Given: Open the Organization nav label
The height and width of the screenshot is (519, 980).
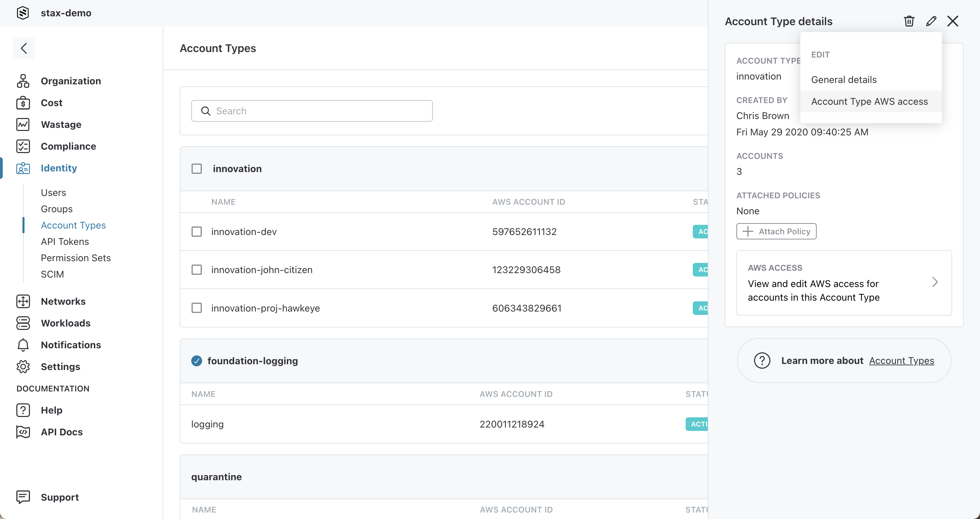Looking at the screenshot, I should coord(71,81).
